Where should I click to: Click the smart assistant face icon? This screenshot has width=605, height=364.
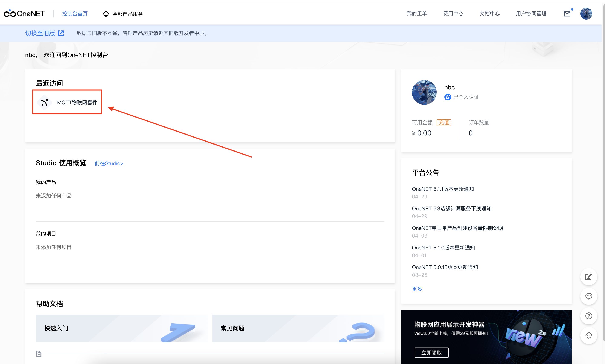[x=589, y=335]
